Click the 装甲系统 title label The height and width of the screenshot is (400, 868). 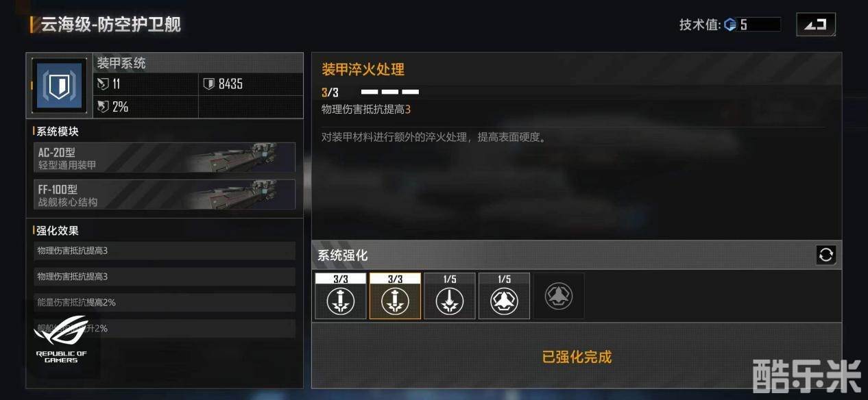point(121,63)
